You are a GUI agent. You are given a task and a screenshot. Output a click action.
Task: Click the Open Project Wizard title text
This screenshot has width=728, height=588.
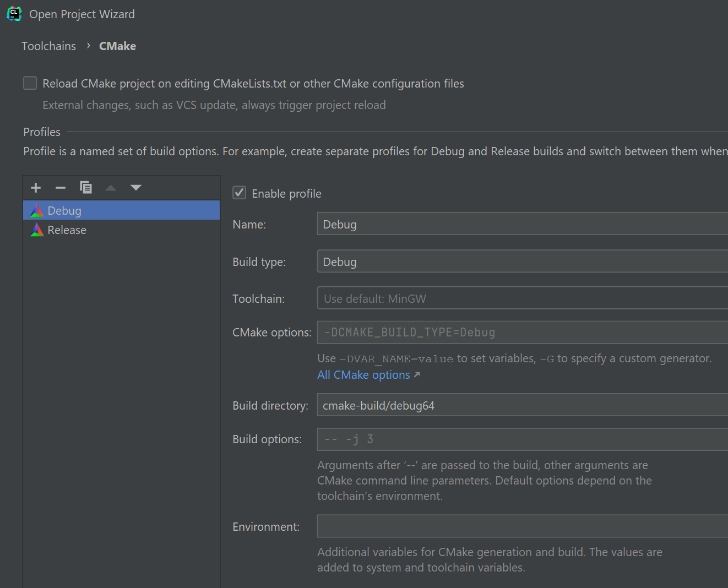coord(82,14)
